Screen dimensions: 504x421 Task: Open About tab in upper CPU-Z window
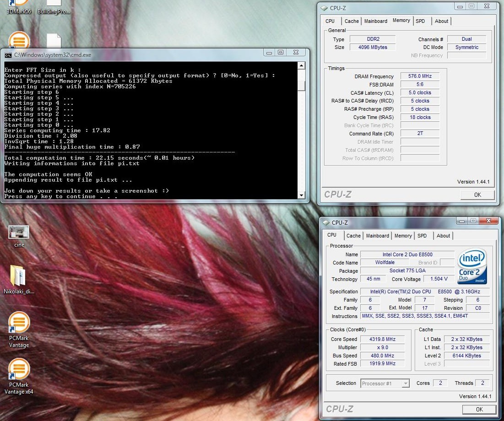tap(441, 21)
